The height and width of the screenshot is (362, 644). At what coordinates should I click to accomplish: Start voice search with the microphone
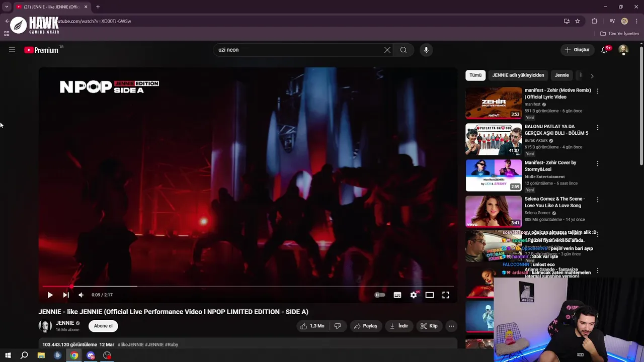(x=426, y=50)
